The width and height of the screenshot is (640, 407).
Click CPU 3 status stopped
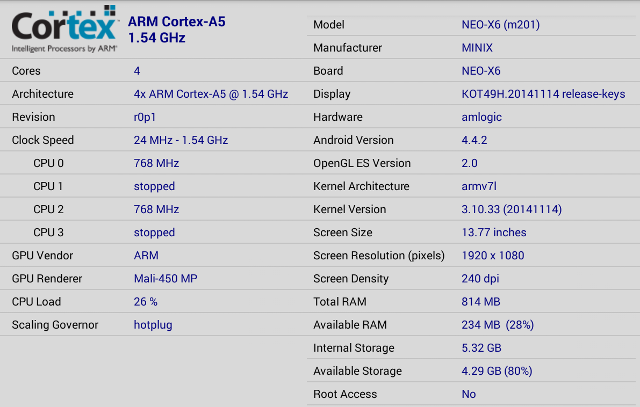[x=154, y=233]
